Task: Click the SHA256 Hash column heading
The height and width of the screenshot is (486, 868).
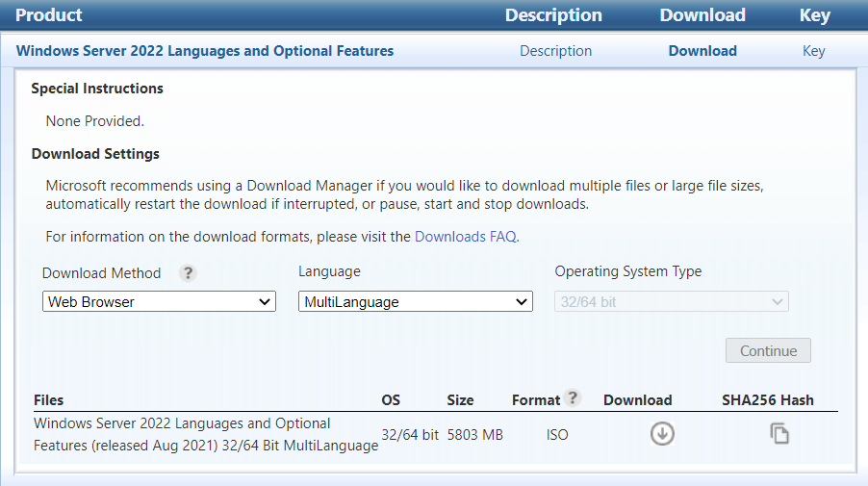Action: tap(767, 400)
